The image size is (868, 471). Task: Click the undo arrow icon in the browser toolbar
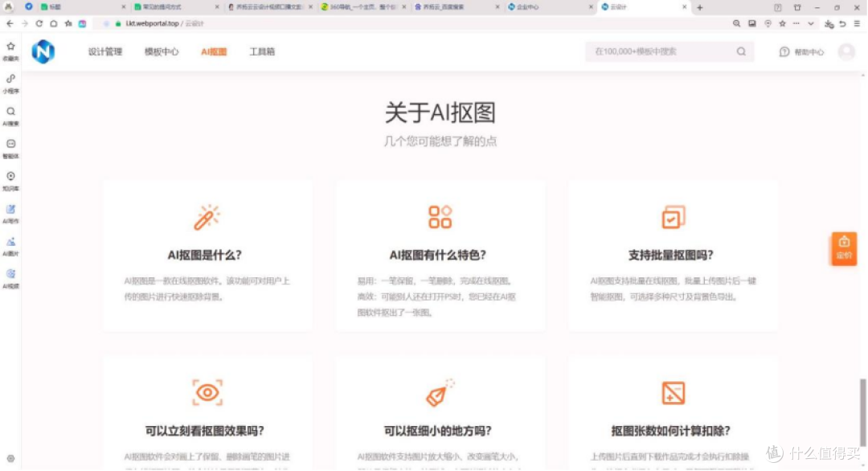click(842, 24)
